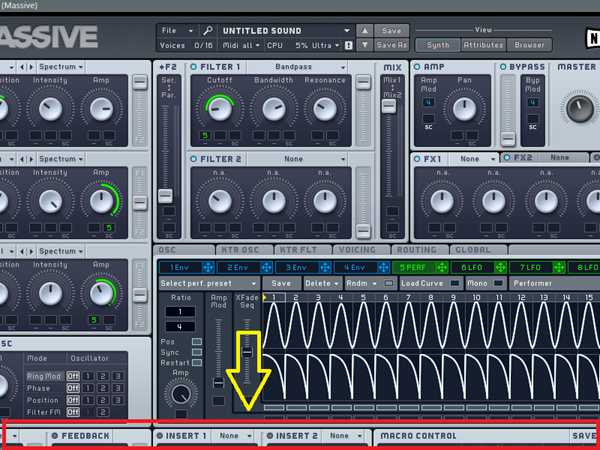The width and height of the screenshot is (600, 450).
Task: Click the Master volume knob
Action: (580, 109)
